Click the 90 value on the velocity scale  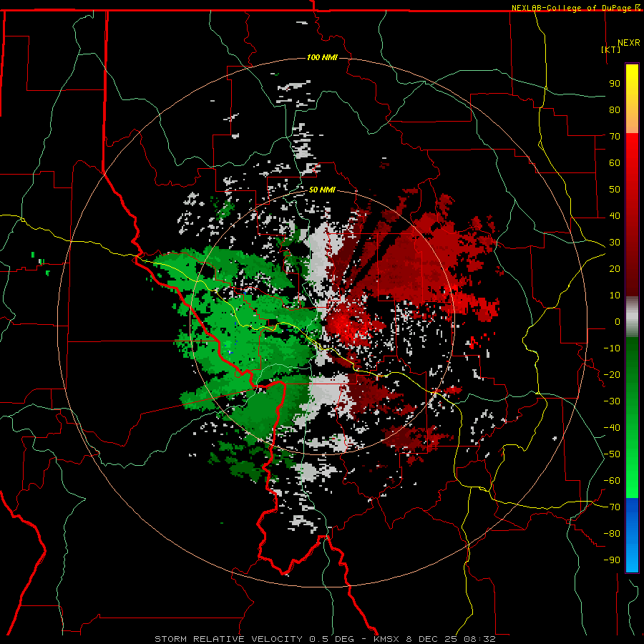pyautogui.click(x=615, y=84)
